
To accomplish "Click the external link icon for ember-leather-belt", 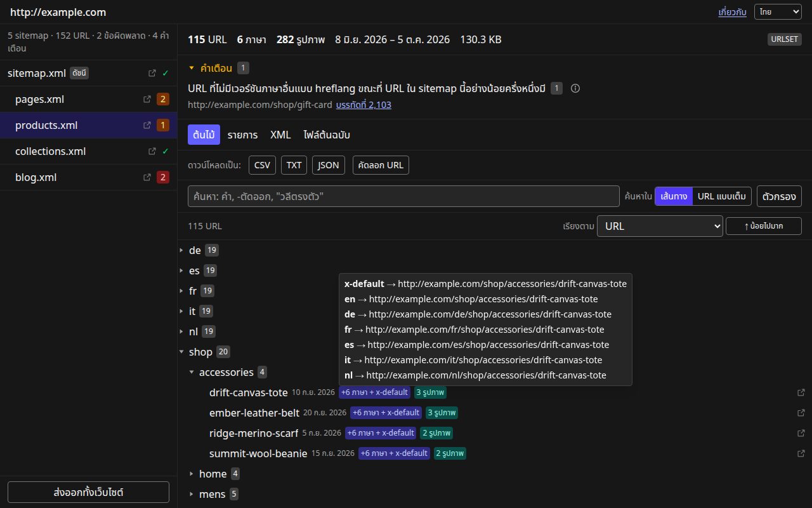I will pos(801,413).
